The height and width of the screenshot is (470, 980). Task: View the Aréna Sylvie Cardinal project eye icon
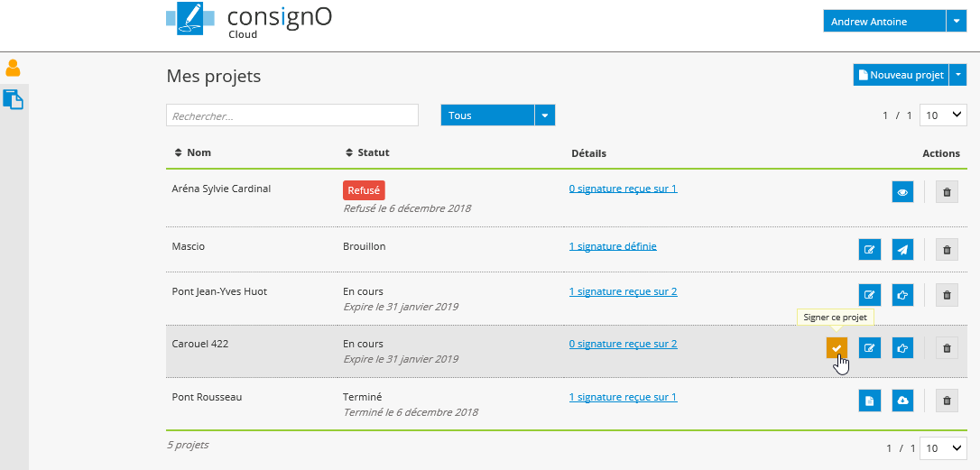902,192
